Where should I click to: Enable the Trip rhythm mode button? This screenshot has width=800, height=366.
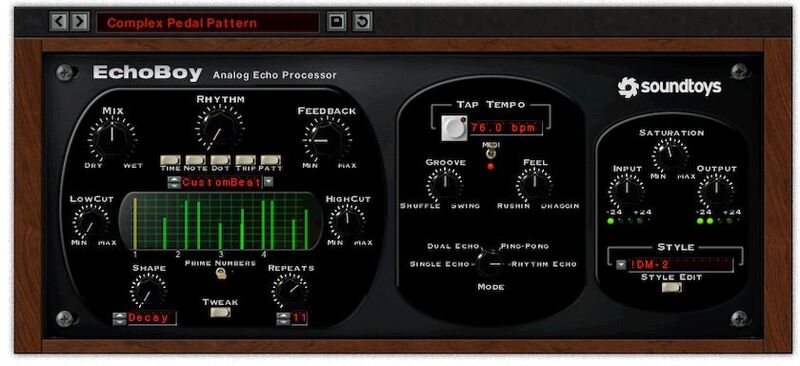(x=245, y=160)
